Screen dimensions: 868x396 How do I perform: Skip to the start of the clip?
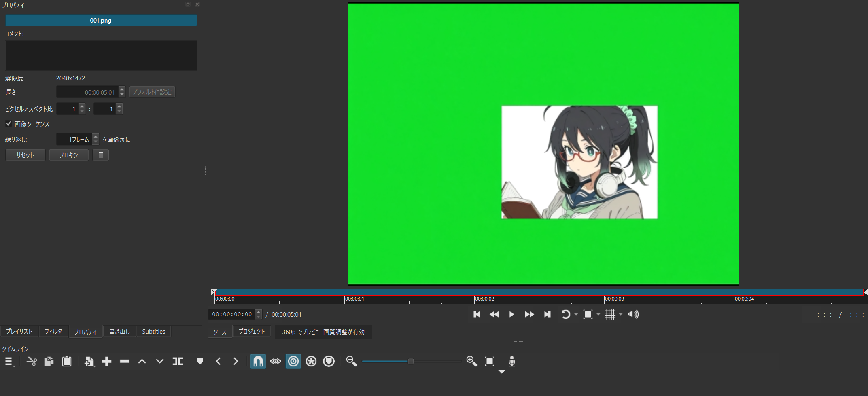477,314
